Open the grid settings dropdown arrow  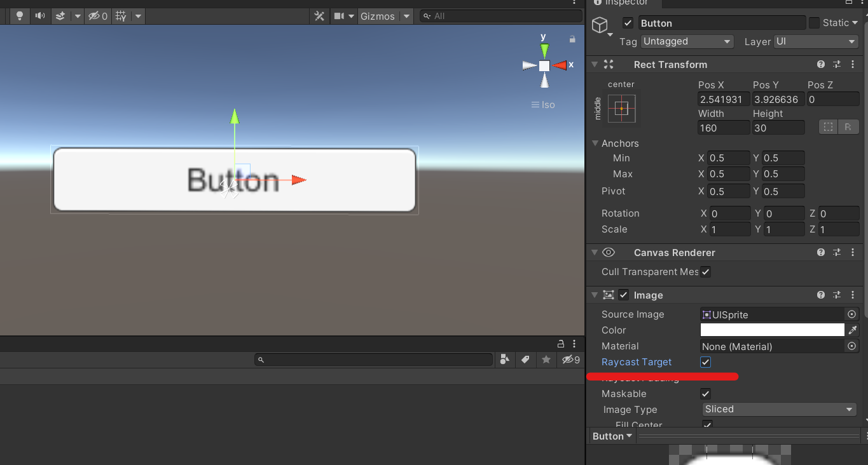(138, 16)
